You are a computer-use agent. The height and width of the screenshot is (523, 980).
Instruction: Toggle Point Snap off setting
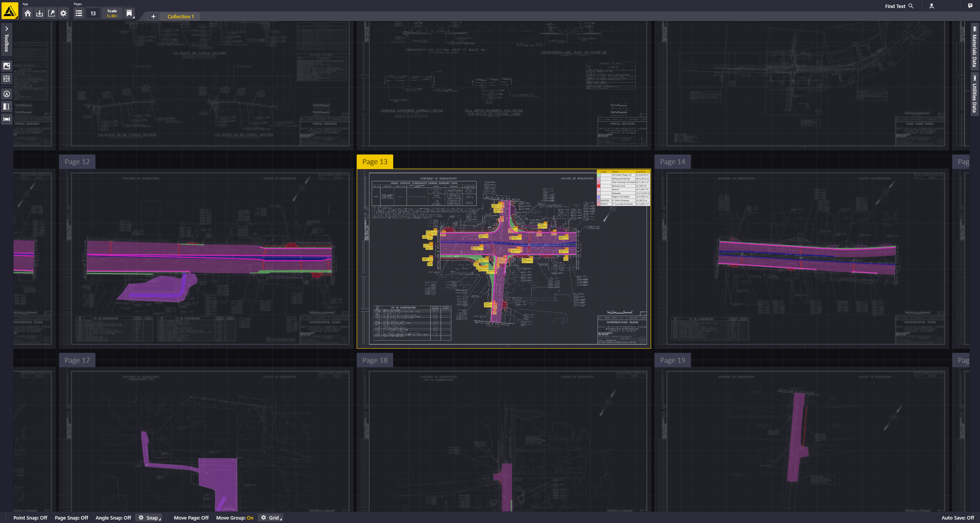[x=30, y=518]
